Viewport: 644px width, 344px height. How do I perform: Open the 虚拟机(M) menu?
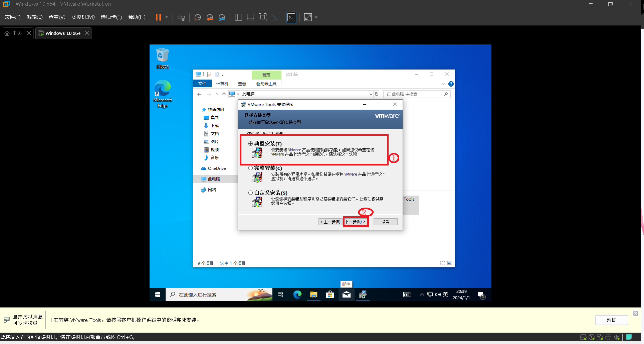point(83,17)
